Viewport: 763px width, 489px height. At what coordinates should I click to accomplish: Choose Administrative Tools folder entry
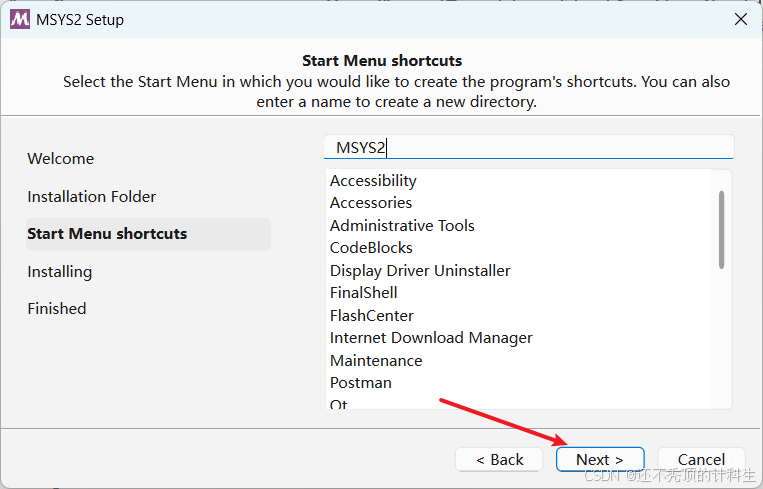(518, 225)
